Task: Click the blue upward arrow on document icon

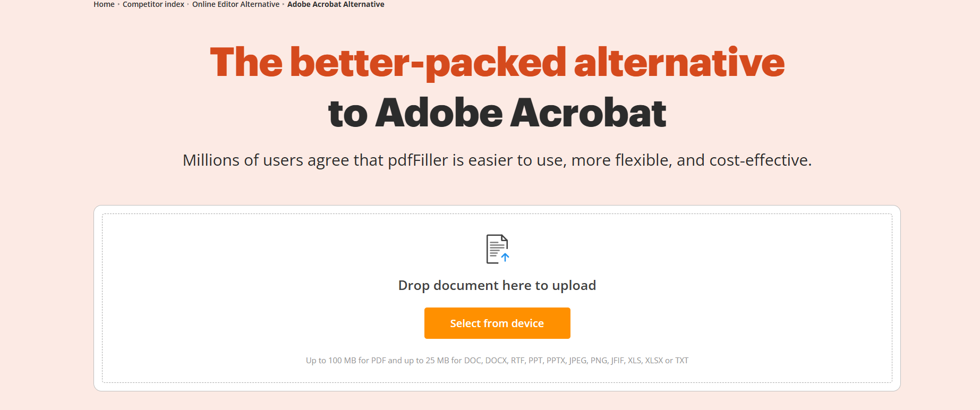Action: tap(505, 257)
